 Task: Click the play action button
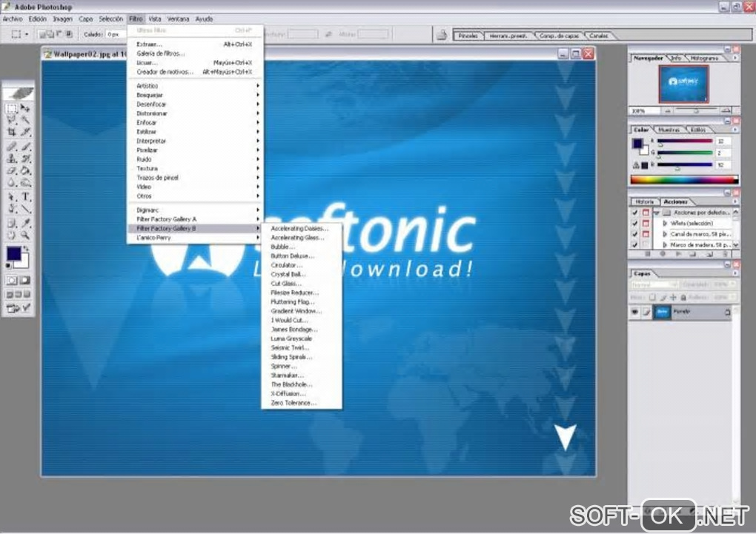click(x=678, y=254)
